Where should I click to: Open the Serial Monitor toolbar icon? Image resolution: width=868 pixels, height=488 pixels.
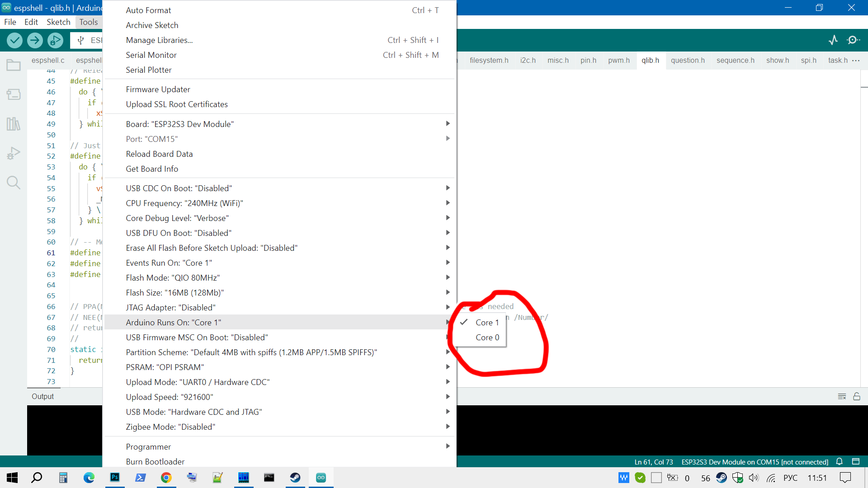[x=853, y=40]
